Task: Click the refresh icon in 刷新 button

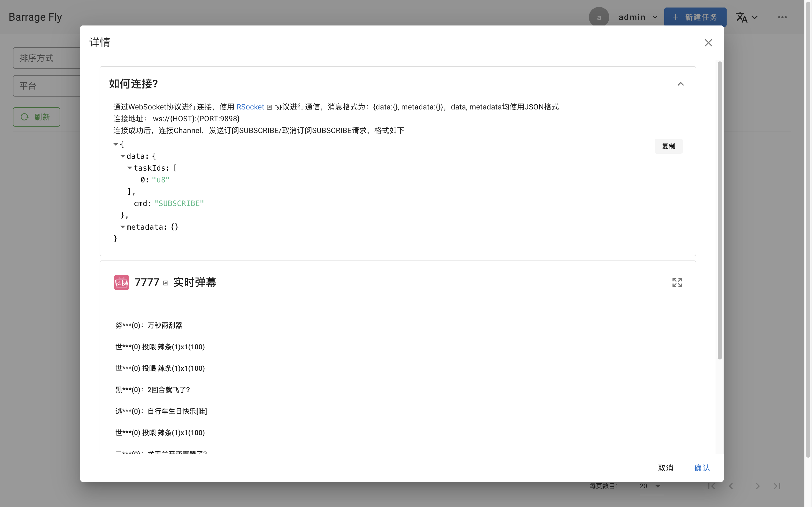Action: tap(25, 117)
